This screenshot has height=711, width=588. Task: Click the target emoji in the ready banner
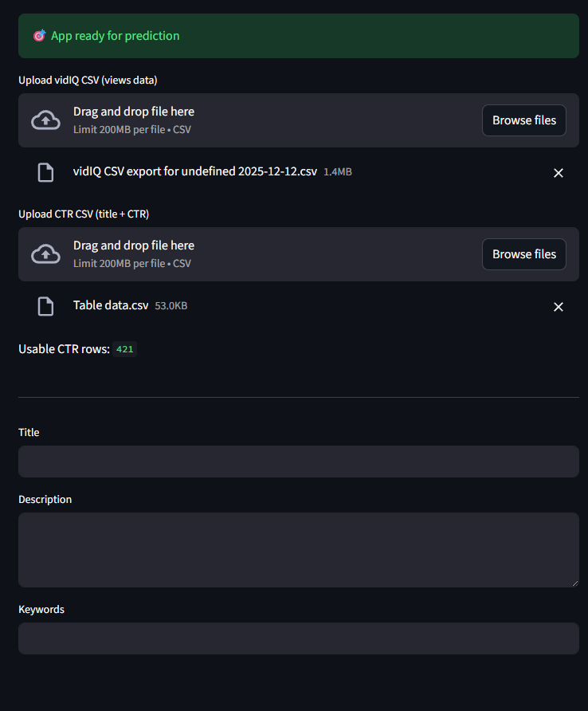point(39,36)
